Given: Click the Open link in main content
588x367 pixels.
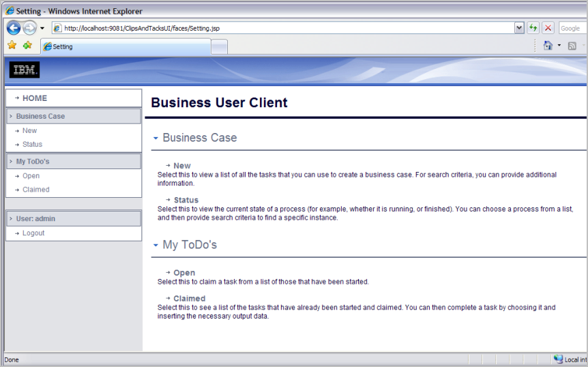Looking at the screenshot, I should pos(184,273).
